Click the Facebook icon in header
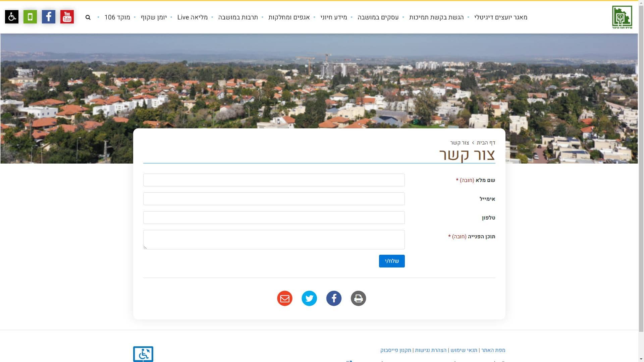Viewport: 644px width, 362px height. pos(49,17)
